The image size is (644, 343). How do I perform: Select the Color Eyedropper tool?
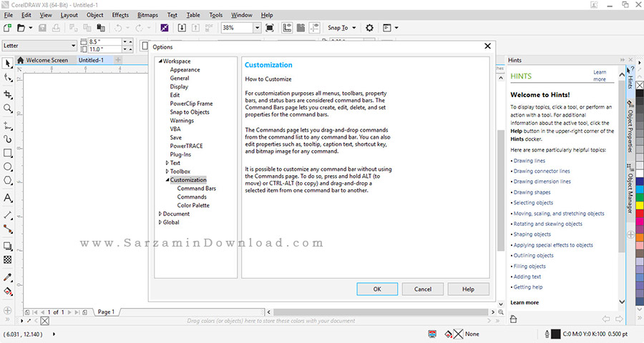(x=7, y=277)
